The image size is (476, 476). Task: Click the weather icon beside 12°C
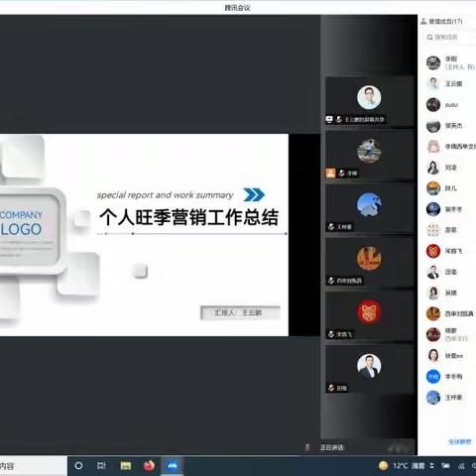point(384,466)
